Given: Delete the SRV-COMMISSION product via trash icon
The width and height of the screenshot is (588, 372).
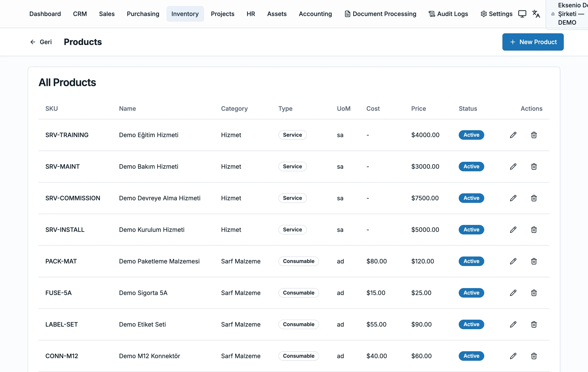Looking at the screenshot, I should point(534,198).
